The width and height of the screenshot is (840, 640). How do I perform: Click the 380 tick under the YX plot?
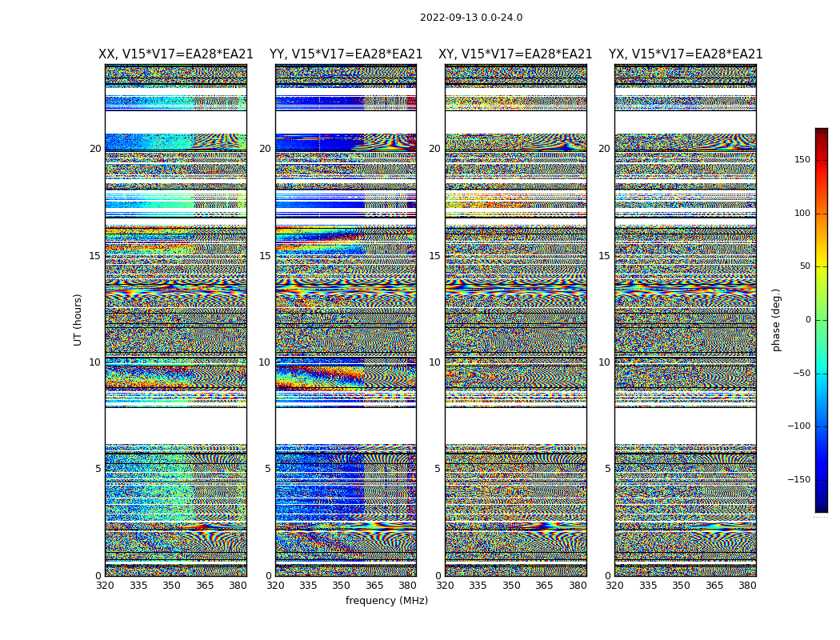coord(747,586)
